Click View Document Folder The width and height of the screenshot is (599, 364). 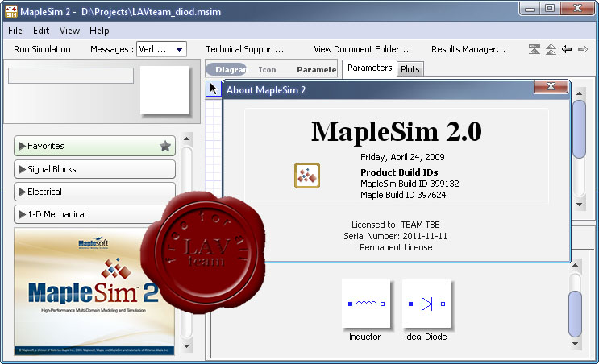(x=361, y=49)
